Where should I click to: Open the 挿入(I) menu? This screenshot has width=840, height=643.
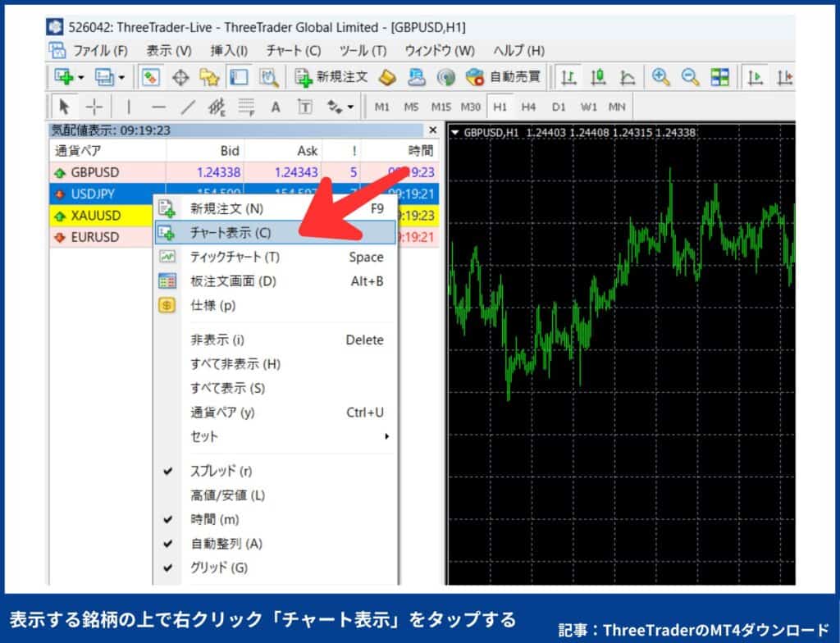pos(229,51)
